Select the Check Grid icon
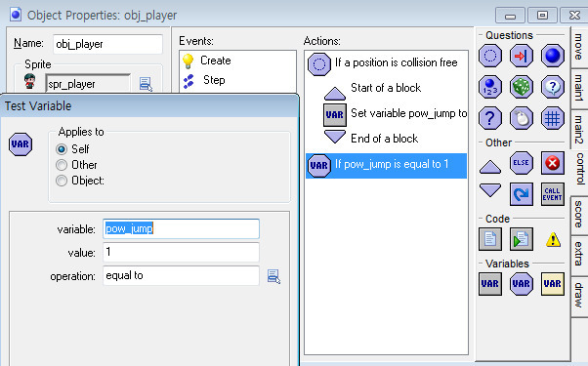 pos(553,118)
